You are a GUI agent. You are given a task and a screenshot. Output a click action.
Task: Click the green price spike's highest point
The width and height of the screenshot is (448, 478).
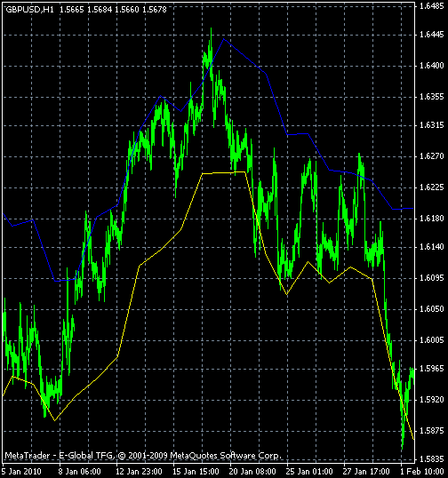click(211, 28)
